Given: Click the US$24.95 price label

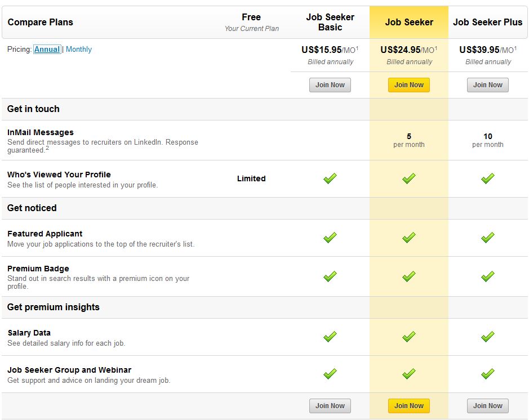Looking at the screenshot, I should click(401, 50).
